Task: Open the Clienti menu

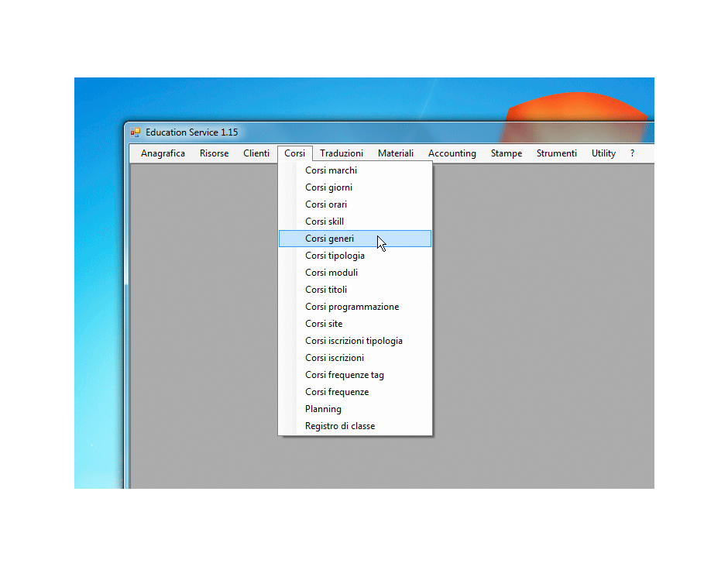Action: pos(256,153)
